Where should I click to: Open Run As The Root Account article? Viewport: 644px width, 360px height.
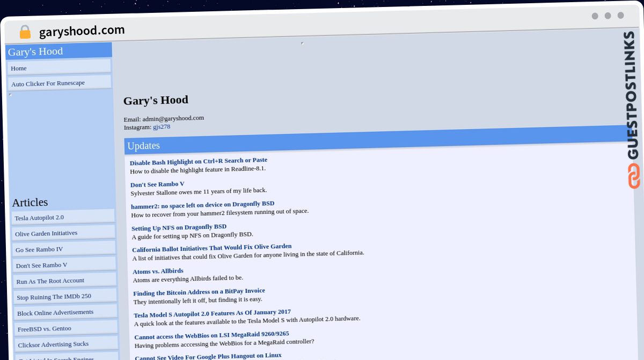pyautogui.click(x=65, y=280)
